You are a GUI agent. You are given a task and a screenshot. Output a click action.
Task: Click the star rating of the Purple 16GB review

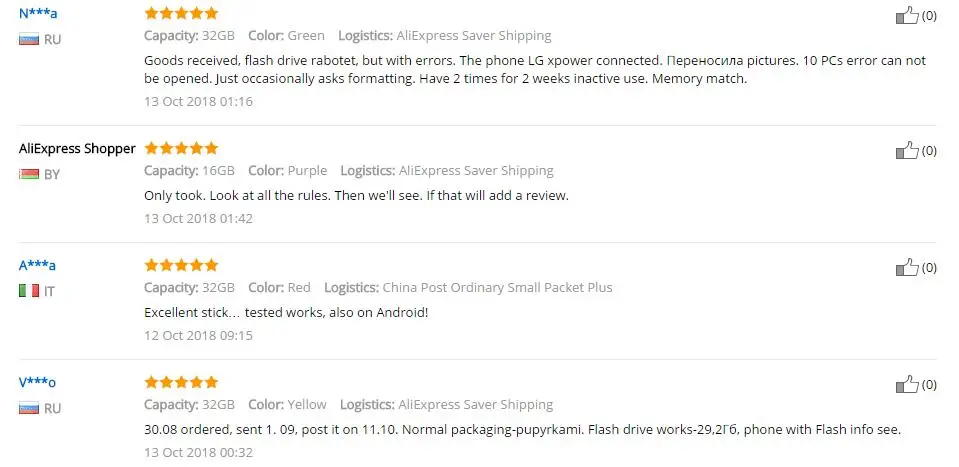click(181, 148)
